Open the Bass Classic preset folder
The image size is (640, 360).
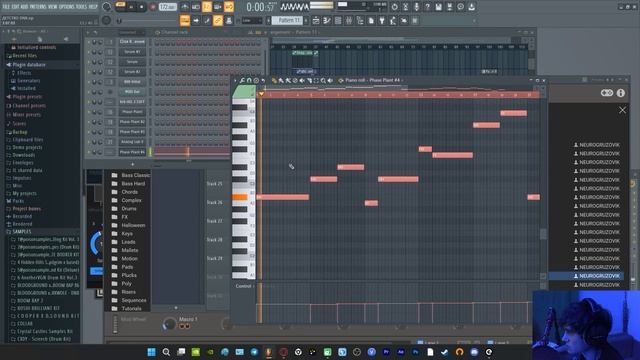pyautogui.click(x=131, y=175)
